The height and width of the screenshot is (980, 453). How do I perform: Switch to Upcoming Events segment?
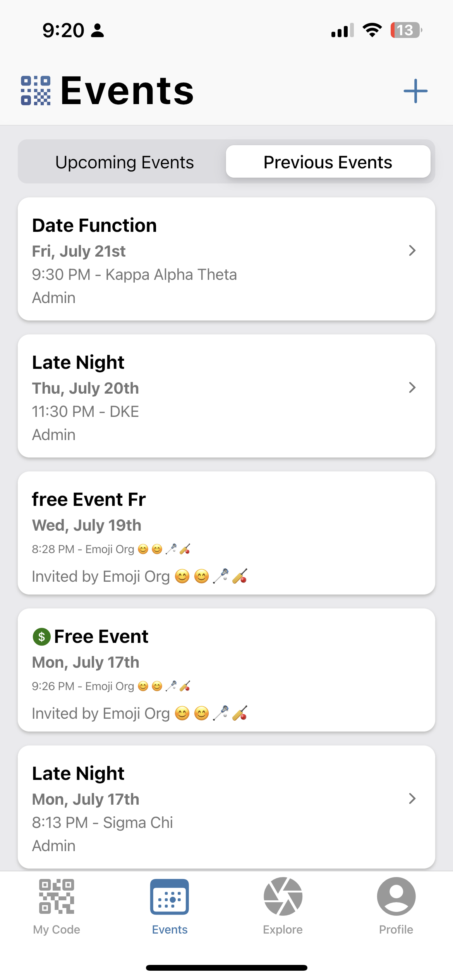tap(124, 162)
